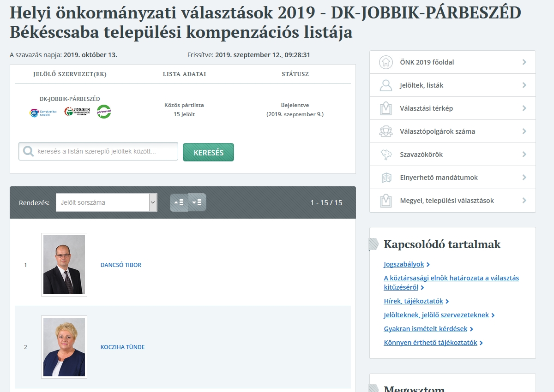This screenshot has height=392, width=554.
Task: Click the chevron on ÖNK 2019 főoldal row
Action: point(524,62)
